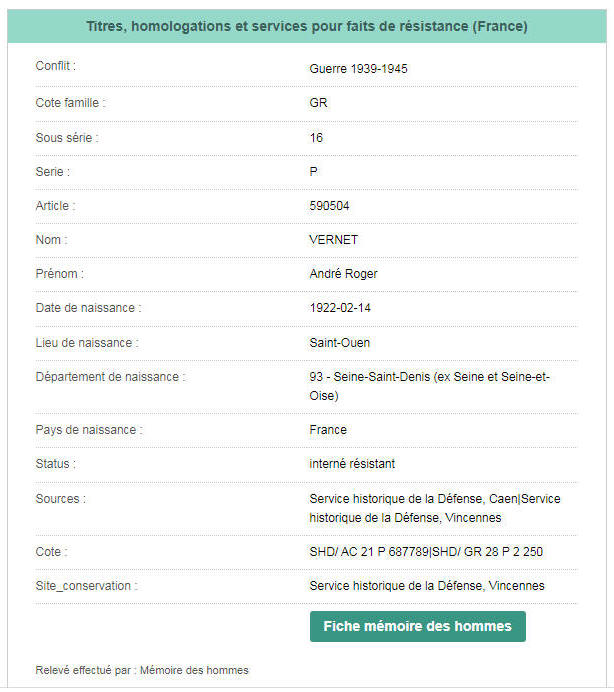Click the article number 590504
Image resolution: width=614 pixels, height=692 pixels.
[329, 206]
